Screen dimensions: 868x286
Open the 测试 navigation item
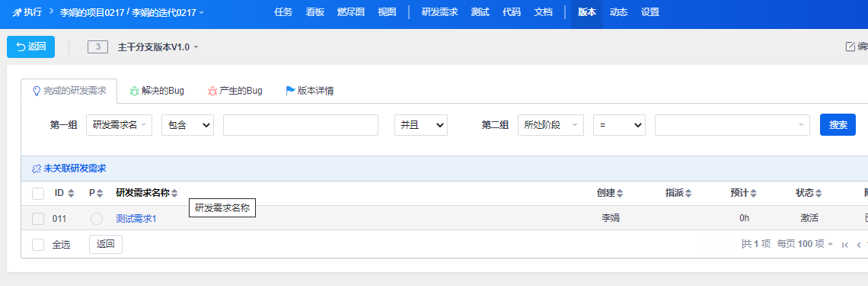pyautogui.click(x=480, y=12)
